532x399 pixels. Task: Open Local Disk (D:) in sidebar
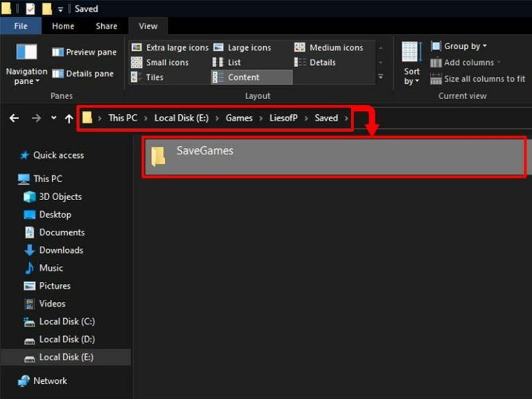click(x=60, y=339)
